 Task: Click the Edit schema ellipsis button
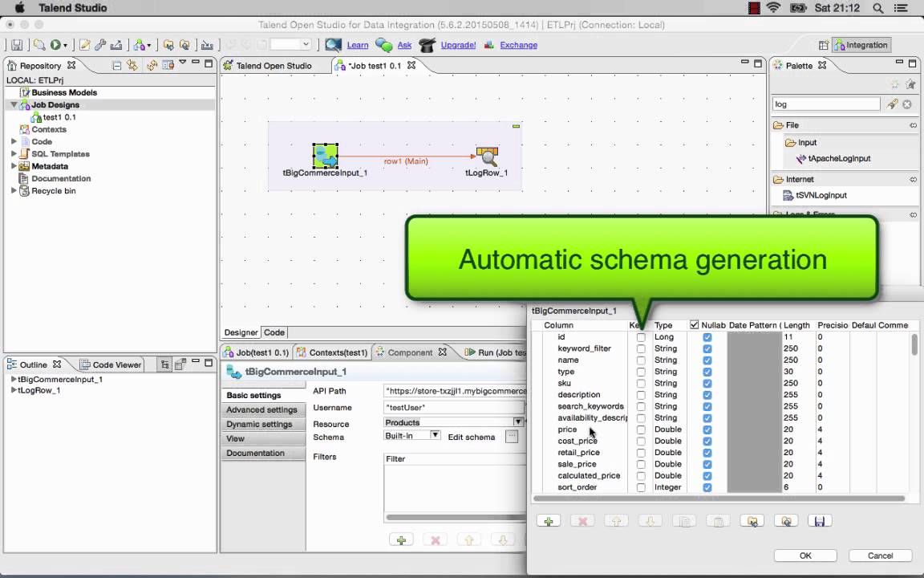click(512, 437)
